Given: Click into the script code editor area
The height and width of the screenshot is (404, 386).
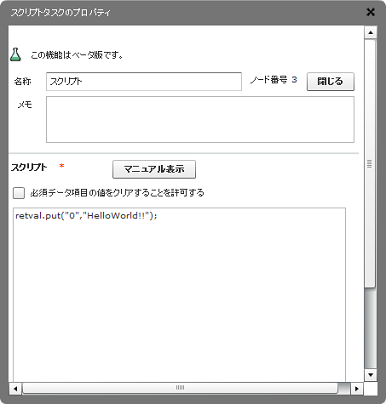Looking at the screenshot, I should point(179,295).
